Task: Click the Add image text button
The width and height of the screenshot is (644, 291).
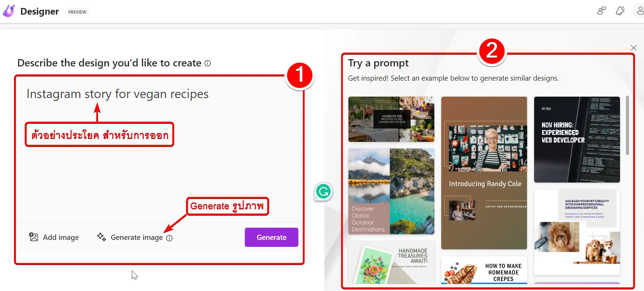Action: [61, 237]
